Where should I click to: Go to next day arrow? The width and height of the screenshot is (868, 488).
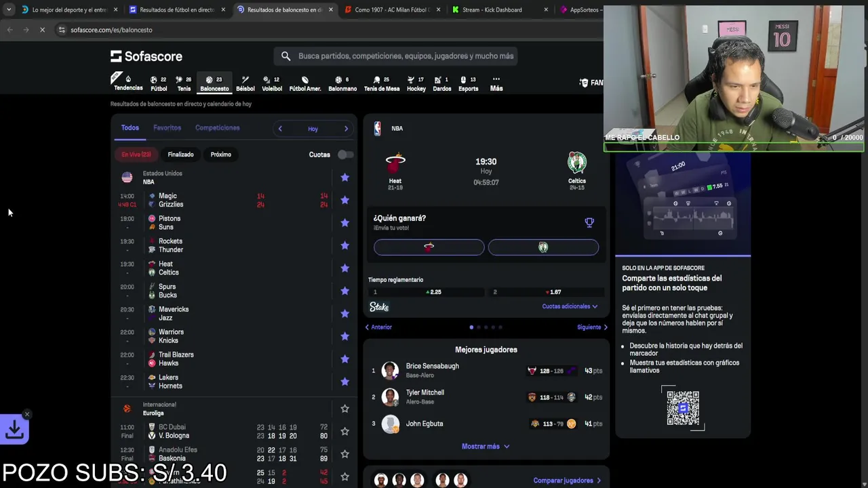pos(346,129)
